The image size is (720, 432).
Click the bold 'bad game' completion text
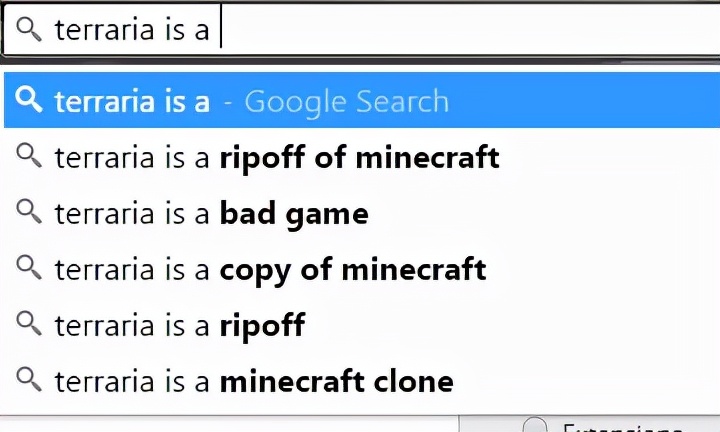click(x=294, y=213)
